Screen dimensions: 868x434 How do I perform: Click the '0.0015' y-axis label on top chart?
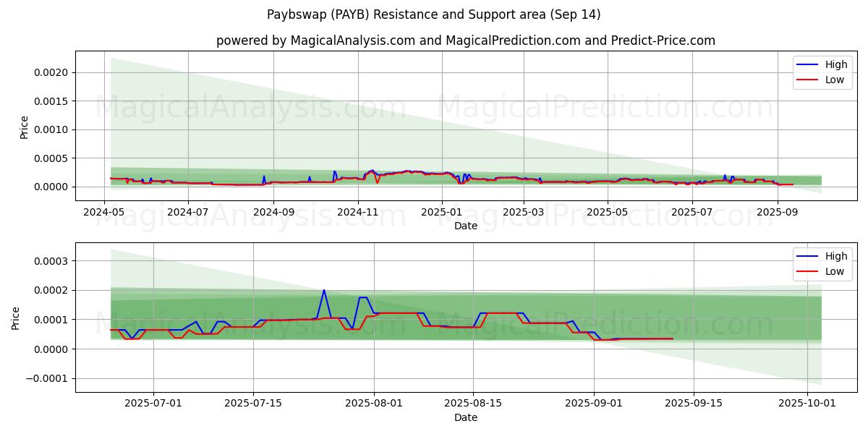(52, 101)
